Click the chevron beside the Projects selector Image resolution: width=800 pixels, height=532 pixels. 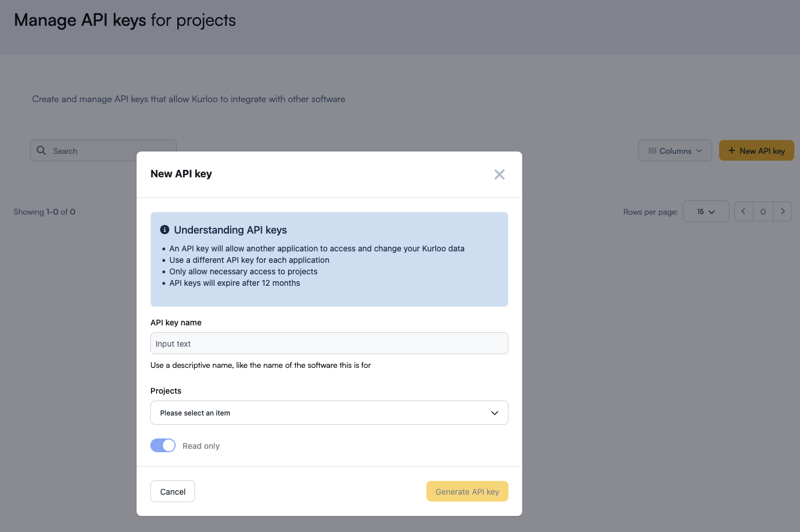(x=494, y=413)
